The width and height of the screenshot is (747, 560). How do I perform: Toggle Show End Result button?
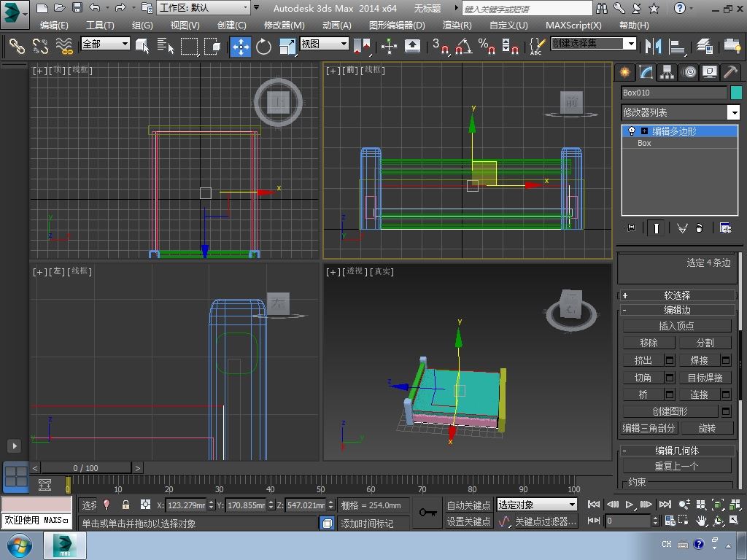click(656, 228)
